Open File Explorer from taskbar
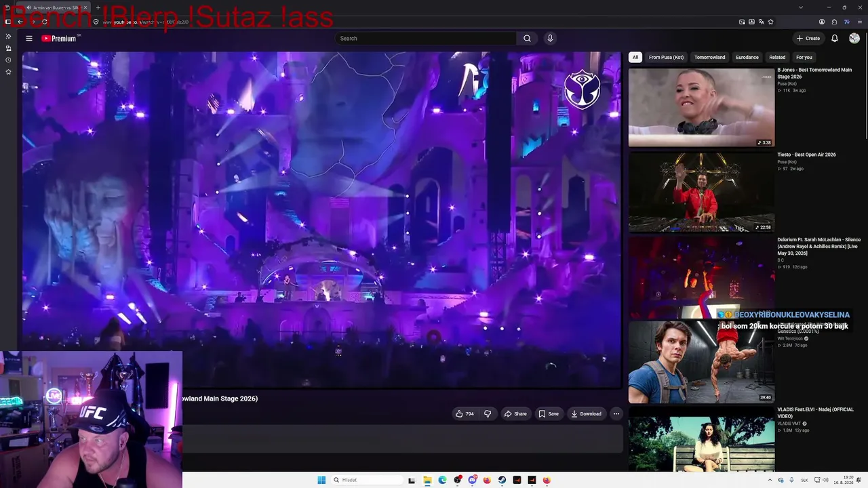868x488 pixels. coord(427,481)
